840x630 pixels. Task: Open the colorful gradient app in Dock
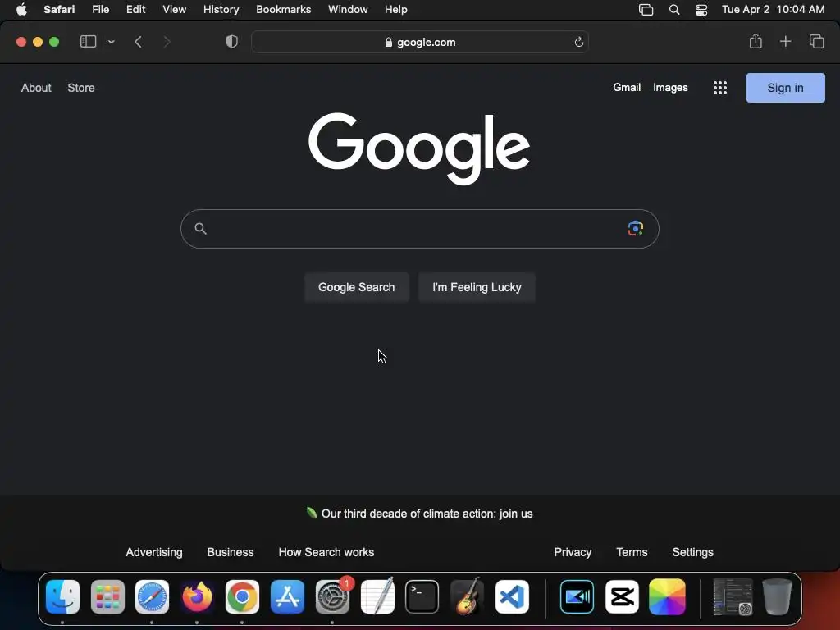pos(667,597)
